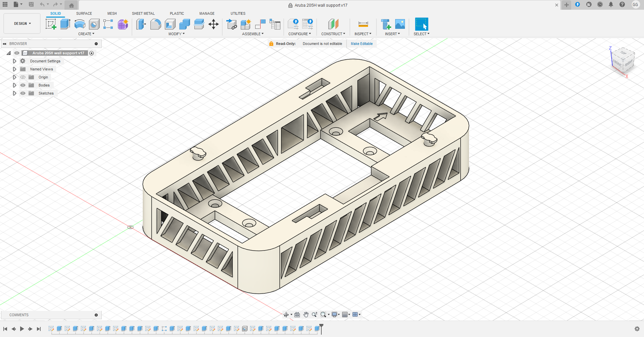Viewport: 644px width, 337px height.
Task: Click the Configure Model icon
Action: pyautogui.click(x=293, y=24)
